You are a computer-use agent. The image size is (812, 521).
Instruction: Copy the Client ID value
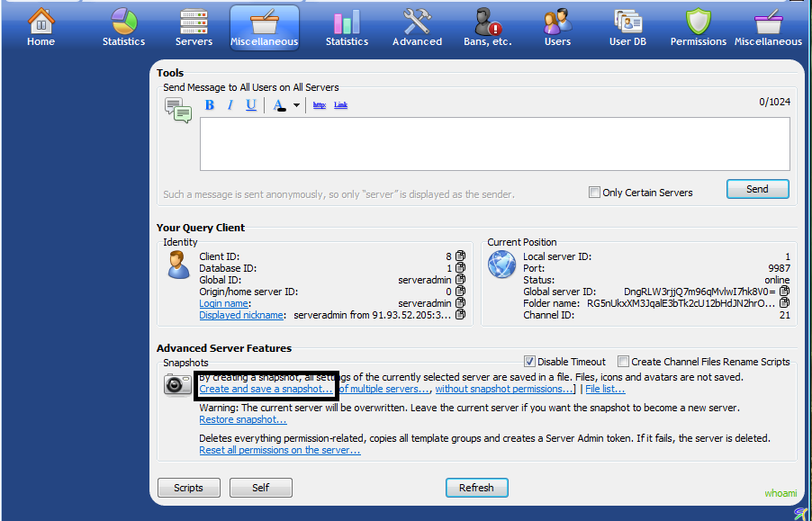click(460, 256)
